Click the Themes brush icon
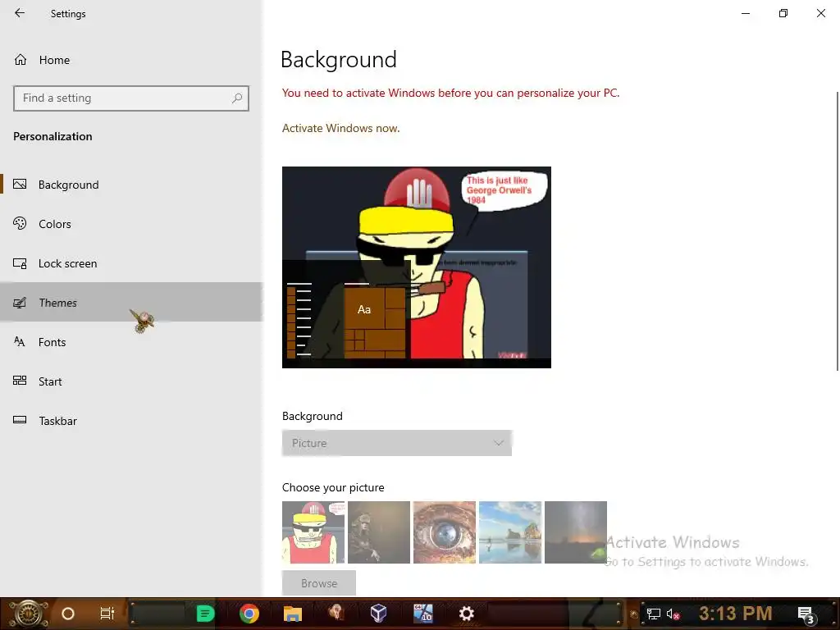 tap(20, 303)
